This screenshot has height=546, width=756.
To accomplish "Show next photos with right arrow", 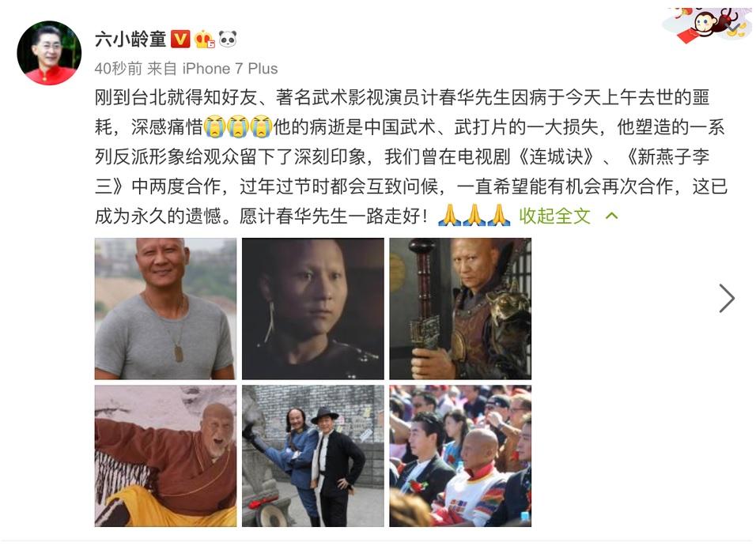I will click(x=727, y=299).
